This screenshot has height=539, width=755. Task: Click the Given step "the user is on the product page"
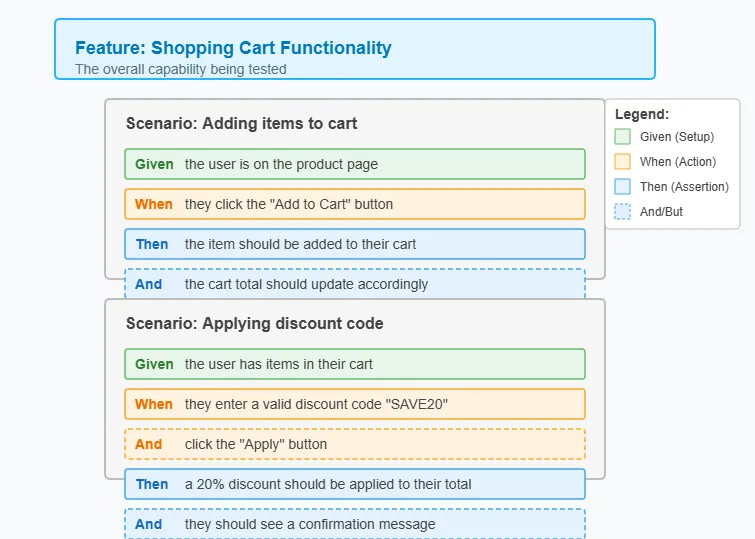coord(355,164)
